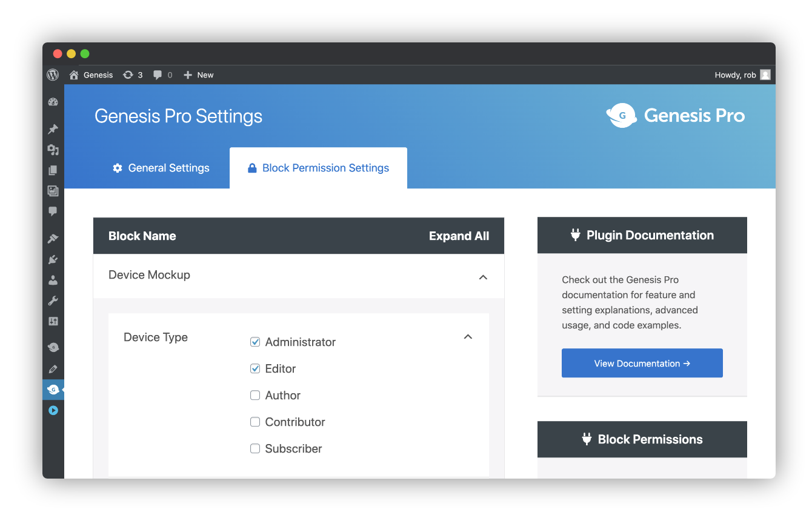Screen dimensions: 812x521
Task: Open Comments from the sidebar speech bubble
Action: point(53,211)
